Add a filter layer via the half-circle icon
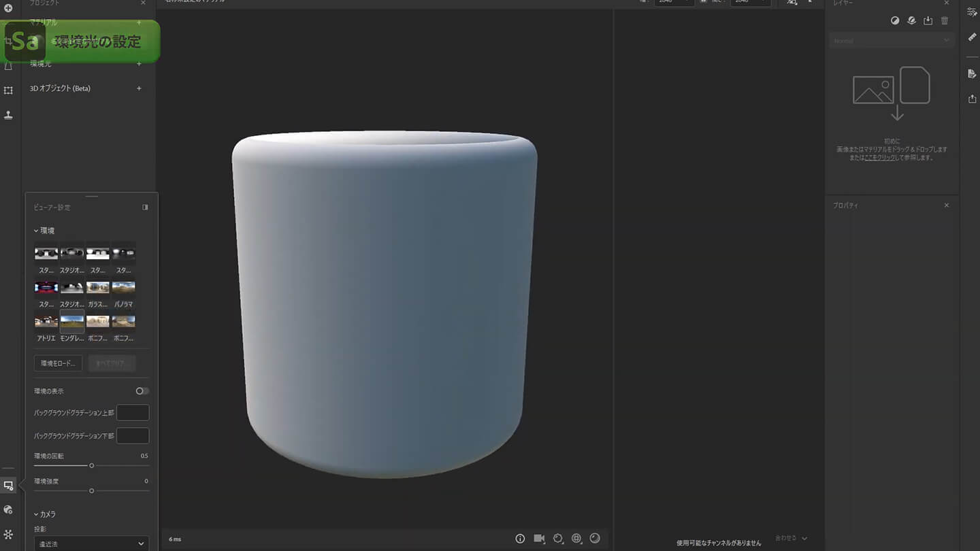 pyautogui.click(x=895, y=21)
